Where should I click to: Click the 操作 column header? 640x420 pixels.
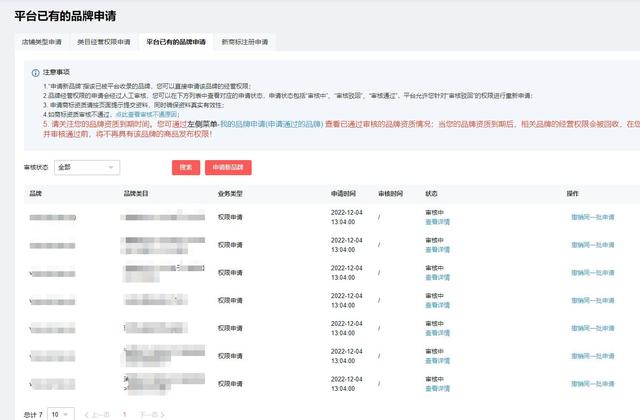(x=573, y=193)
